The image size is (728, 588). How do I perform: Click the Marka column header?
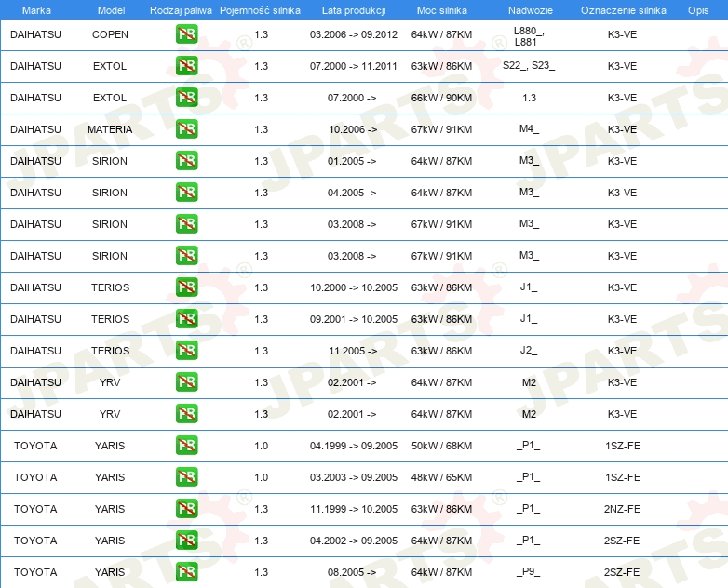point(36,10)
